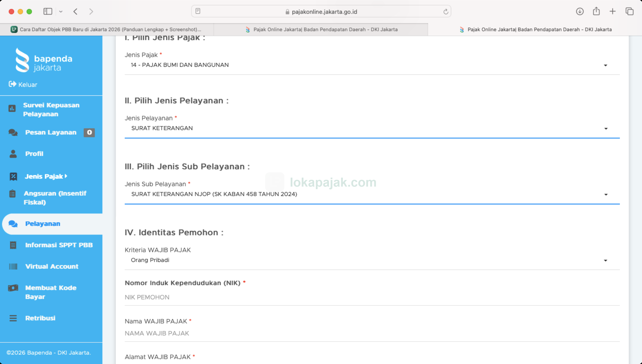Image resolution: width=642 pixels, height=364 pixels.
Task: Open the Safari downloads icon
Action: pyautogui.click(x=580, y=11)
